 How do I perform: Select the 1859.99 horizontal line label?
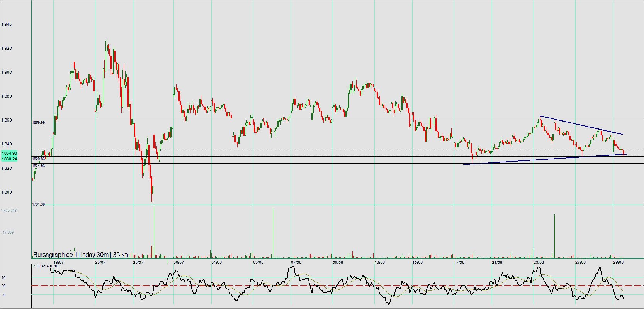(x=38, y=123)
